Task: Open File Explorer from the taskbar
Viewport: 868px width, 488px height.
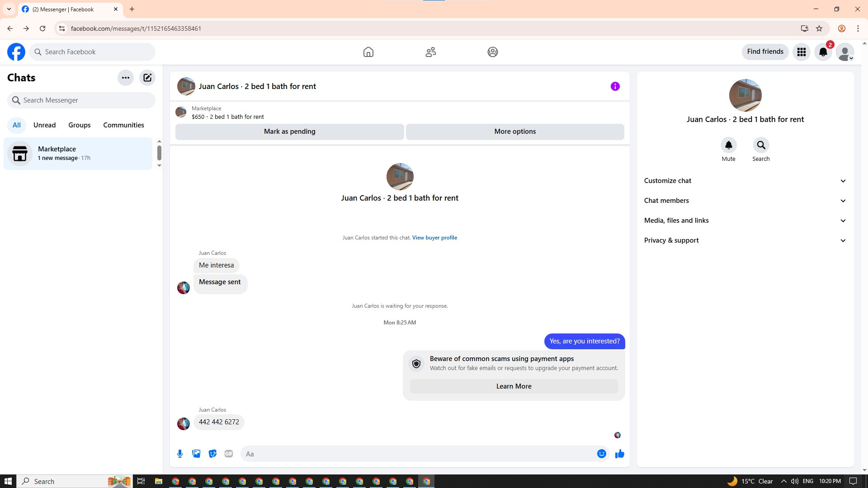Action: 158,481
